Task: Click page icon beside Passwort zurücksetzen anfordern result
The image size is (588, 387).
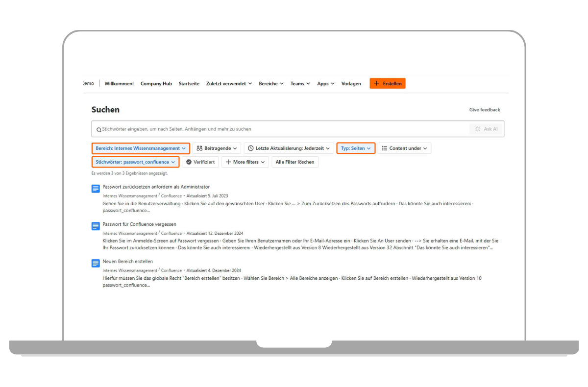Action: pos(96,189)
